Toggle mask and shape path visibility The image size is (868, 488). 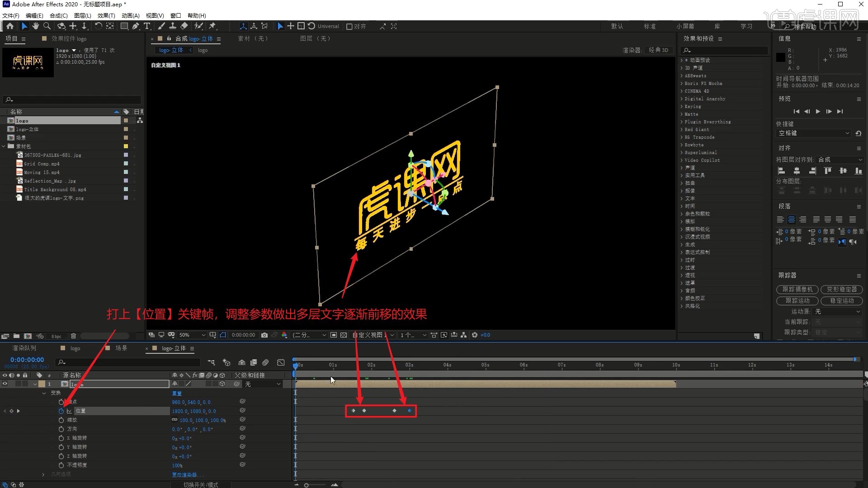[223, 335]
